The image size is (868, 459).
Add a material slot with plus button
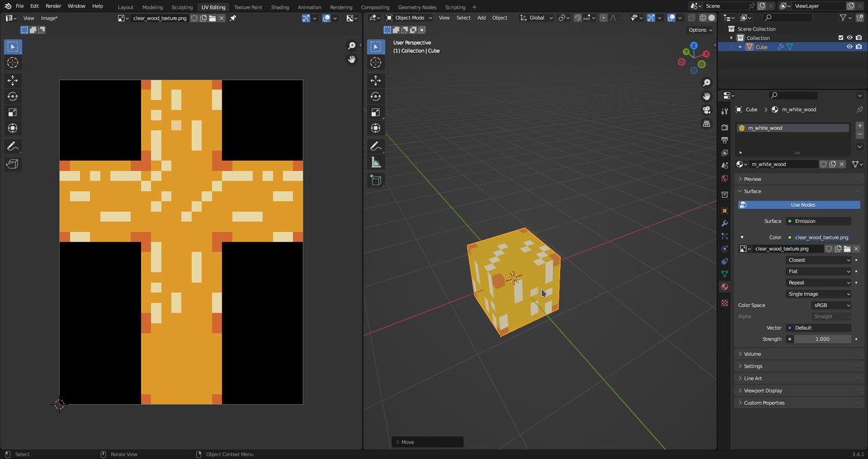[860, 126]
